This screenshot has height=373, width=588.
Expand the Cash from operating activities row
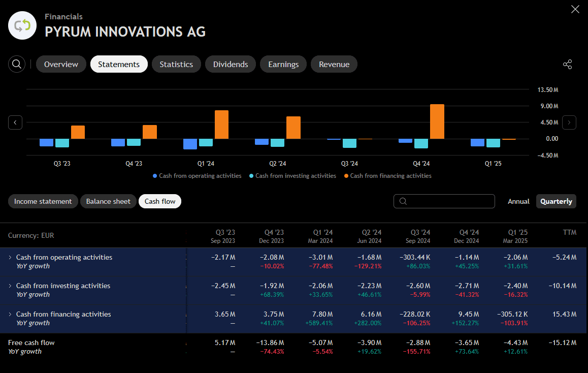(10, 257)
